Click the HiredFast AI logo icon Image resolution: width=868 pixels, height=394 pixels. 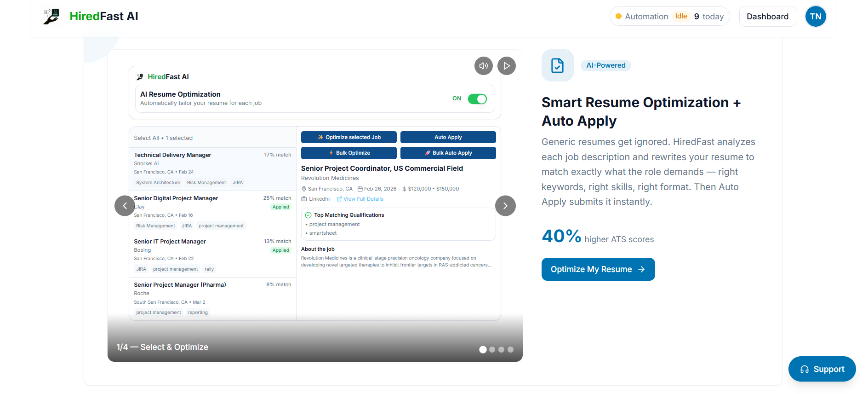pyautogui.click(x=51, y=17)
